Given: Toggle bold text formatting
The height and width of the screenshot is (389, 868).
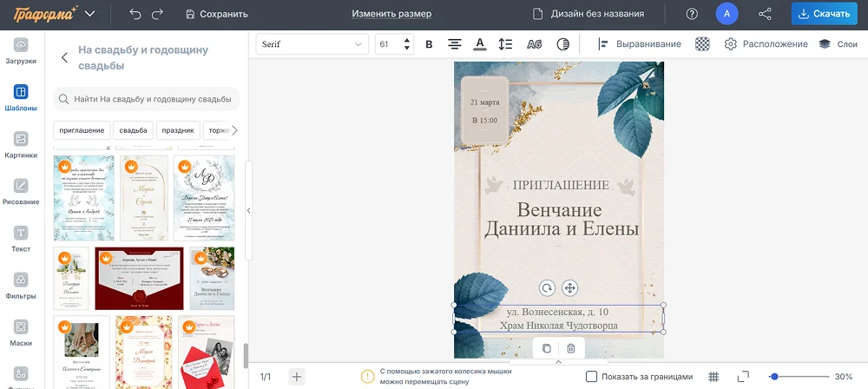Looking at the screenshot, I should pyautogui.click(x=429, y=44).
